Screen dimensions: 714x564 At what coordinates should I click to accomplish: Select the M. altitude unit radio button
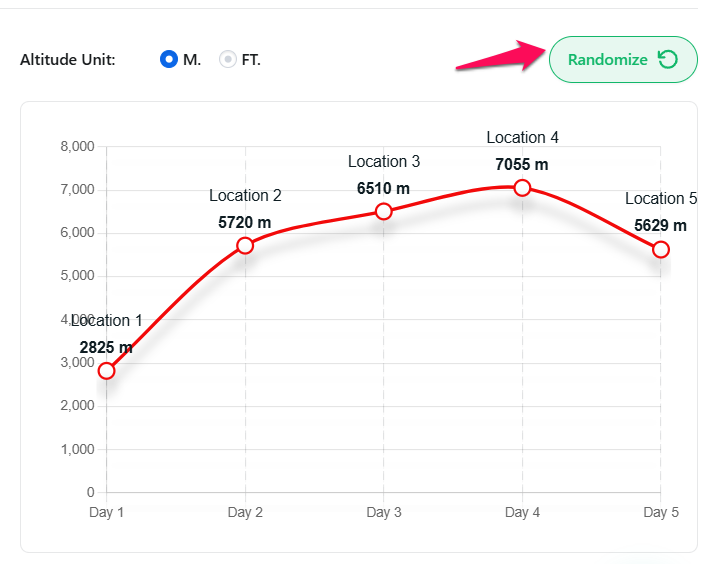click(x=168, y=60)
